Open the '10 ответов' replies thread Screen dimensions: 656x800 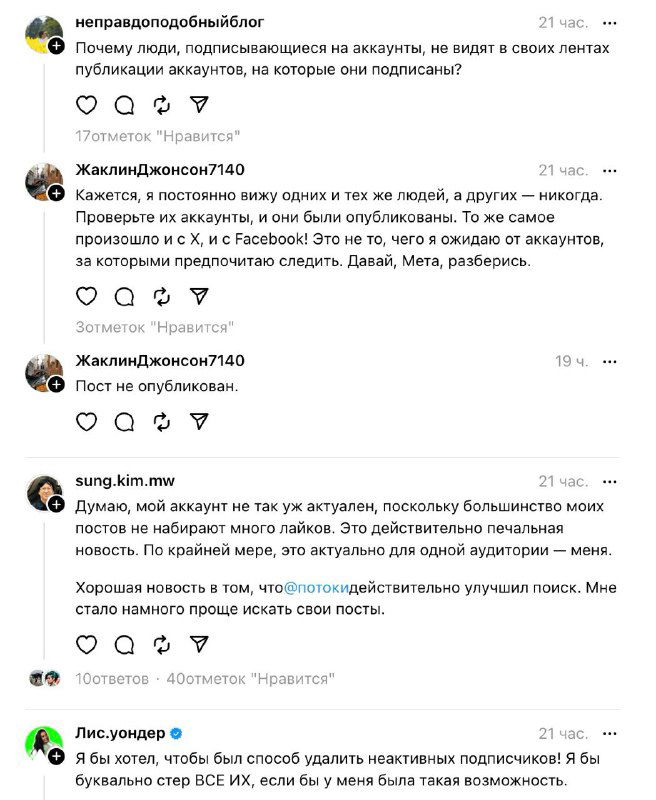pos(111,676)
